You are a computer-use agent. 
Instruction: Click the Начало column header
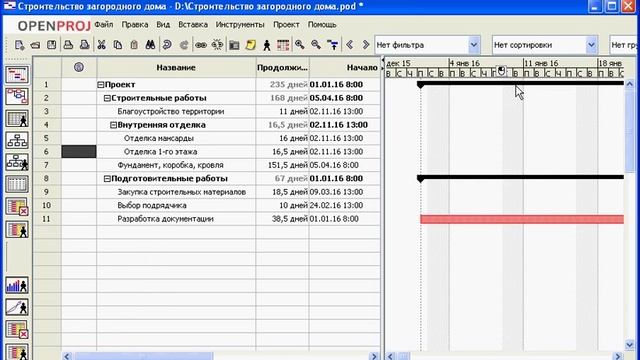click(x=345, y=68)
